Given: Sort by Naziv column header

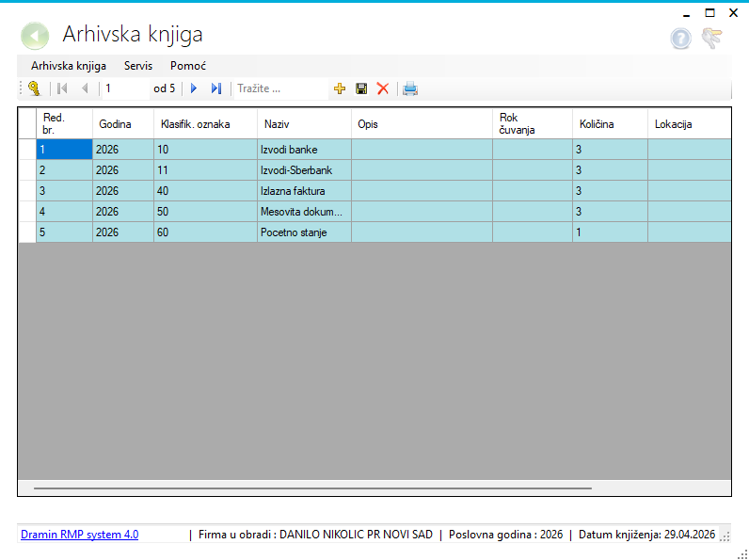Looking at the screenshot, I should click(x=304, y=123).
